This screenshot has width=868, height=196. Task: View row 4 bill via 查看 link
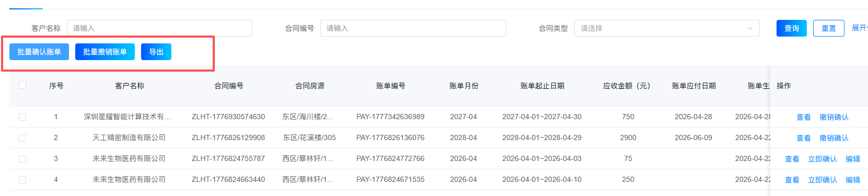(x=792, y=180)
